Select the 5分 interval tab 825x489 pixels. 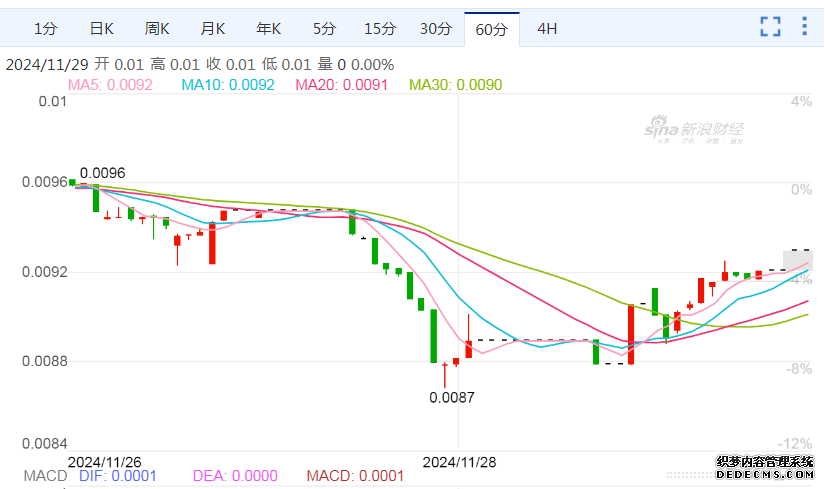[x=324, y=28]
